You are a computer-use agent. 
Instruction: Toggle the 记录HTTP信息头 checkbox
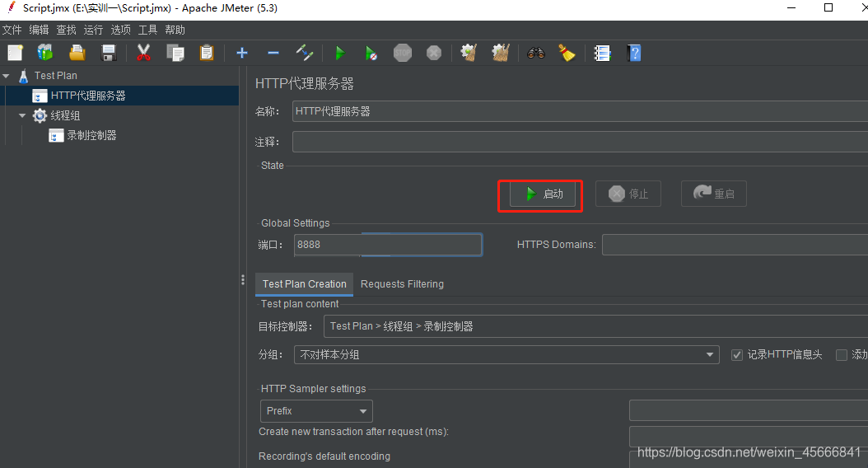[x=737, y=355]
